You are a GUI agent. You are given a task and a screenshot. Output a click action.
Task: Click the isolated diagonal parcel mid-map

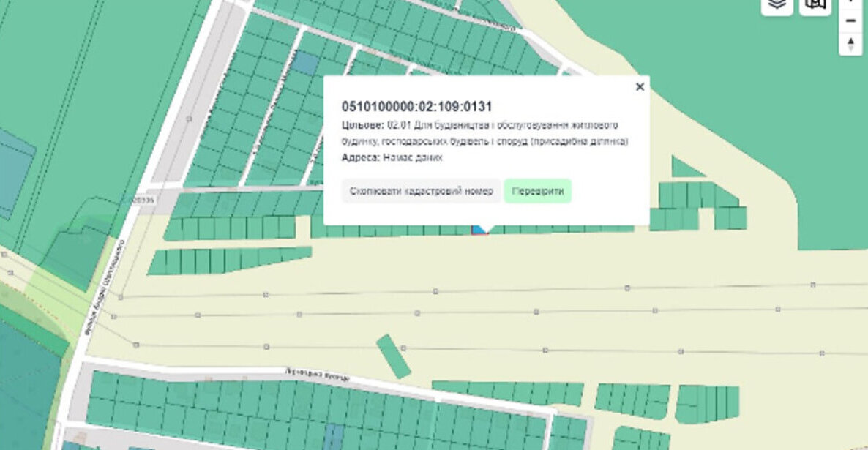394,356
